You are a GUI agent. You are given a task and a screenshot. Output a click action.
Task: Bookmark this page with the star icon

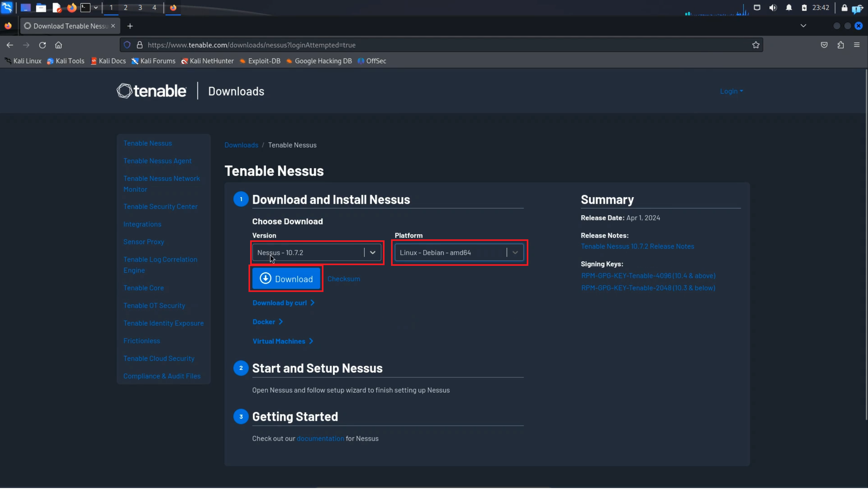[x=756, y=45]
